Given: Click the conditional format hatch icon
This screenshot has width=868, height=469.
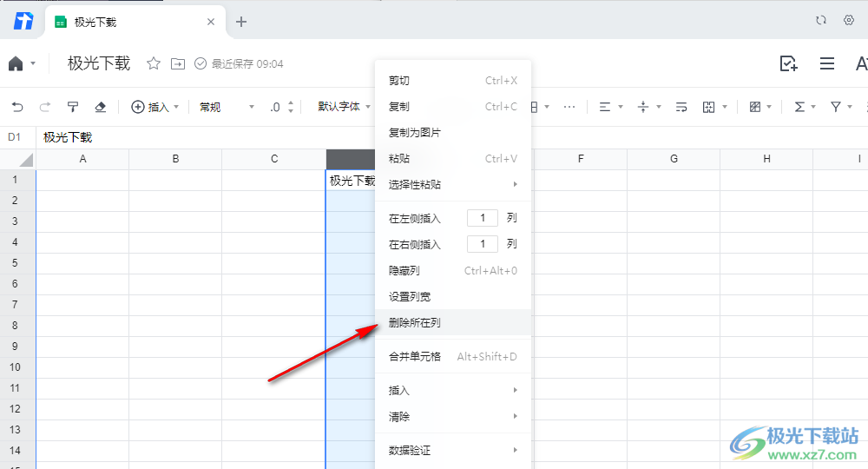Looking at the screenshot, I should pyautogui.click(x=755, y=107).
